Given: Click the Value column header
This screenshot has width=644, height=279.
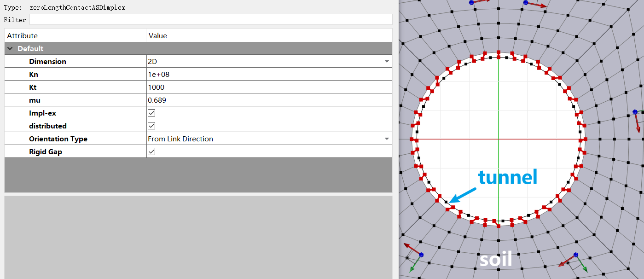Looking at the screenshot, I should pyautogui.click(x=269, y=35).
